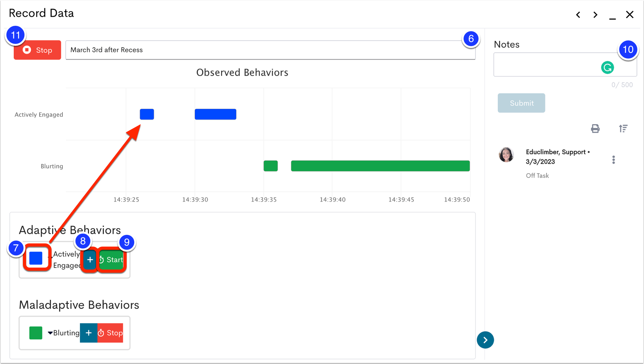Click the sort notes icon
Image resolution: width=644 pixels, height=364 pixels.
tap(623, 129)
